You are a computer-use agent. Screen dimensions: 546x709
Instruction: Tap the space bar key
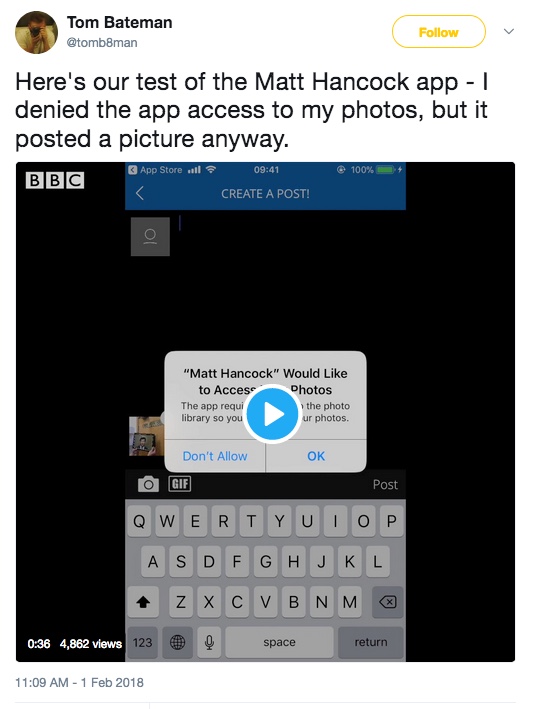279,642
